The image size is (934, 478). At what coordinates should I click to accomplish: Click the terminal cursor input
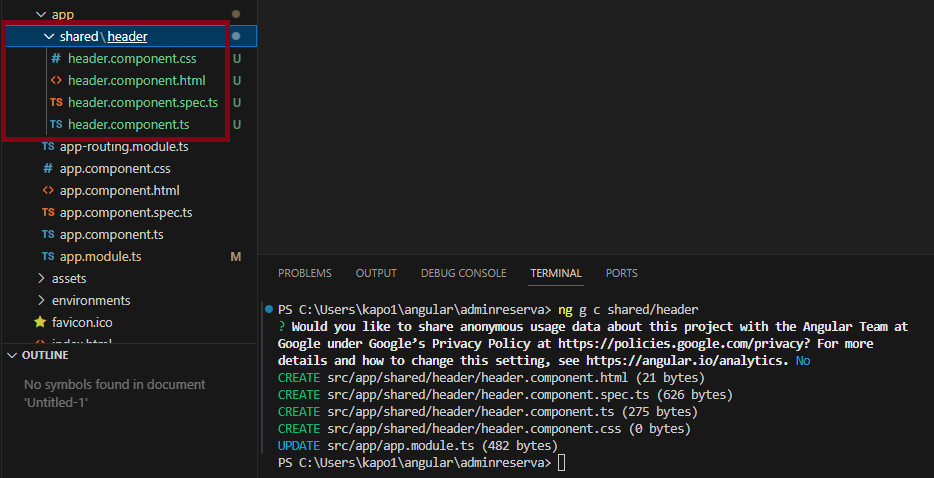[561, 463]
